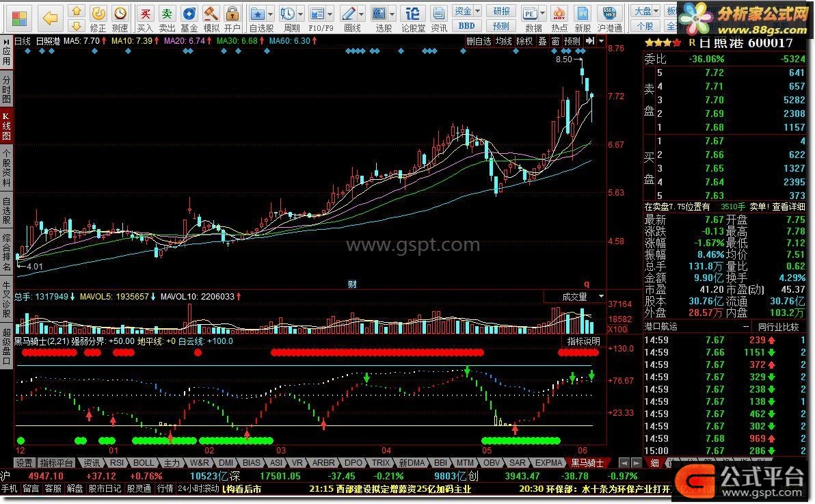
Task: Select the 黑马骑士 indicator tab
Action: 587,462
